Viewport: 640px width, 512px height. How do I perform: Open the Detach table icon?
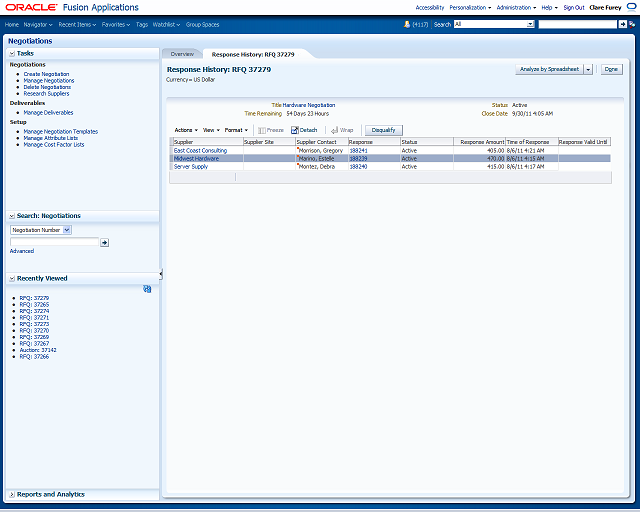295,130
